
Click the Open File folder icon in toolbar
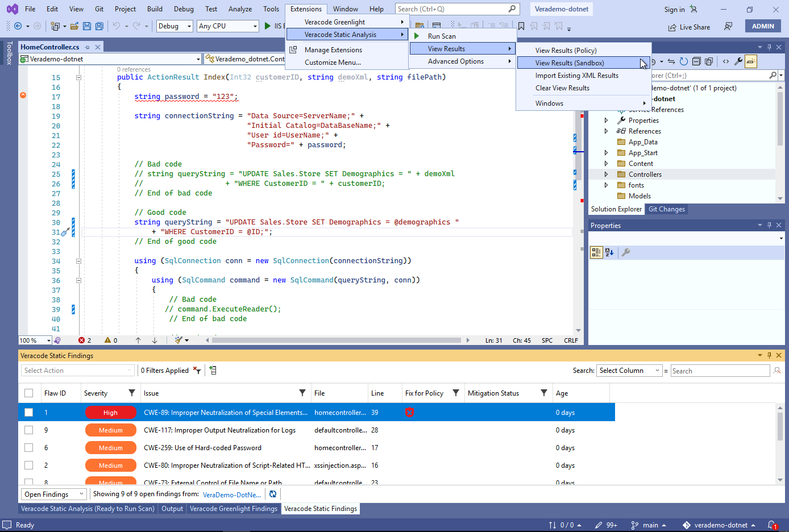pyautogui.click(x=74, y=26)
